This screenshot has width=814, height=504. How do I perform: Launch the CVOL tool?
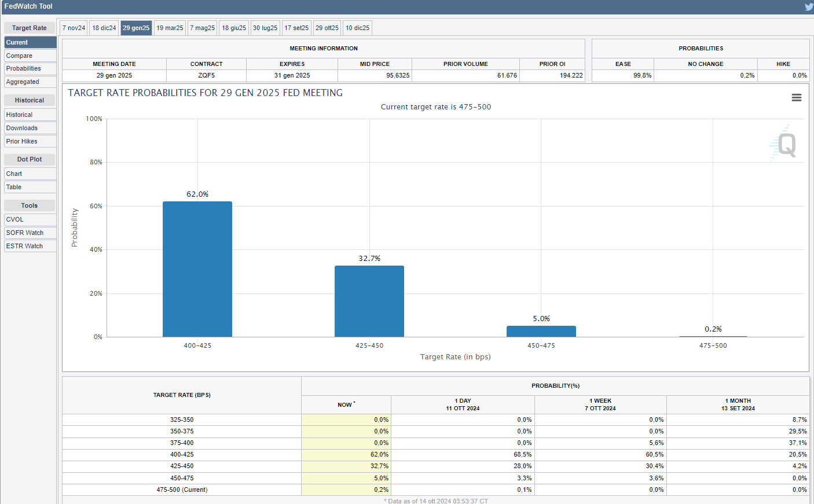30,219
